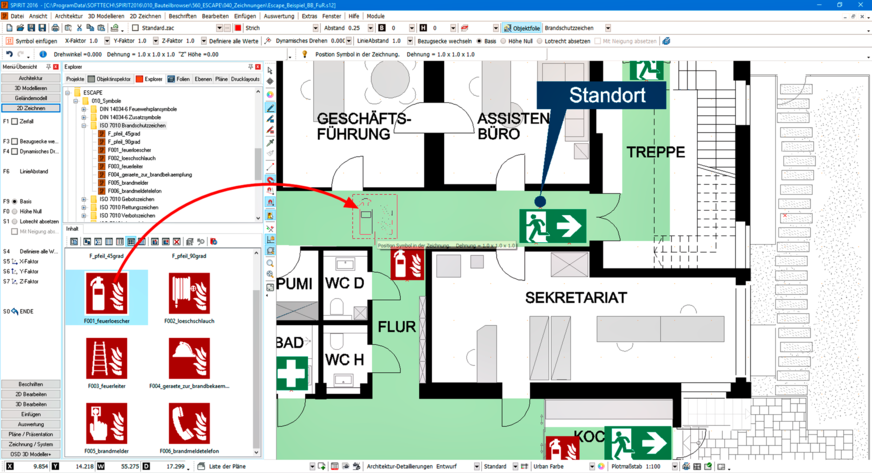Screen dimensions: 872x473
Task: Click the red line color swatch
Action: pos(238,28)
